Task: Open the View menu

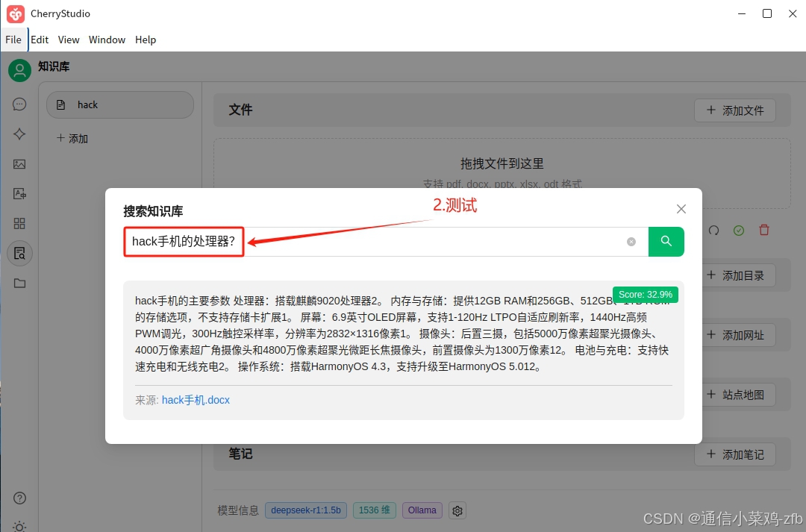Action: (69, 40)
